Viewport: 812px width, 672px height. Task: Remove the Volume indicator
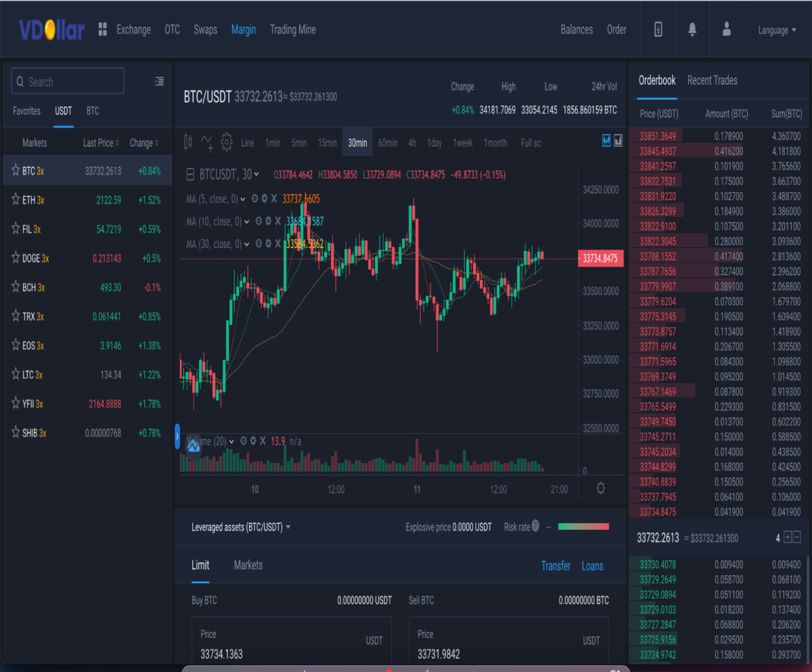tap(263, 441)
